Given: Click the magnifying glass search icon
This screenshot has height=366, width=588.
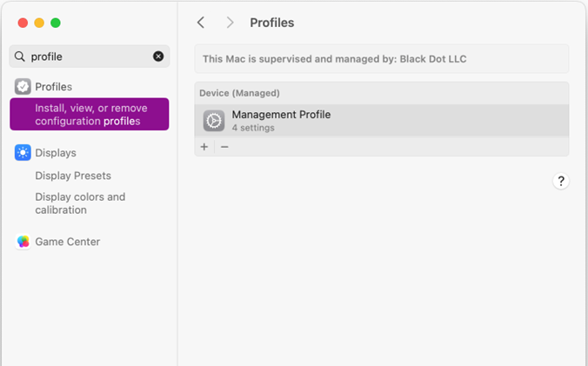Looking at the screenshot, I should [19, 57].
